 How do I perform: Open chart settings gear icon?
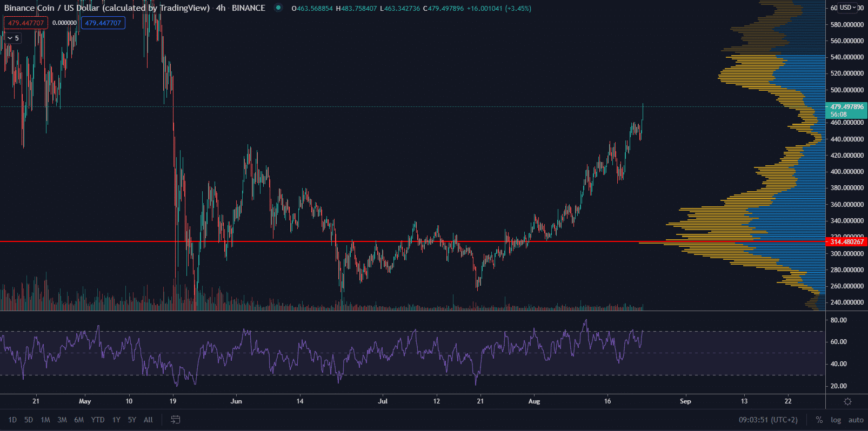[847, 401]
